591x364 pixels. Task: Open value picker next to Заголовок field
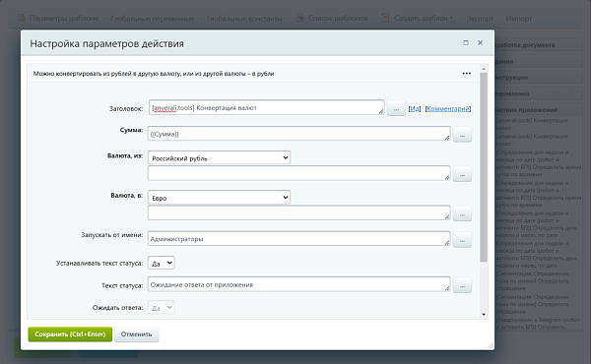tap(396, 108)
